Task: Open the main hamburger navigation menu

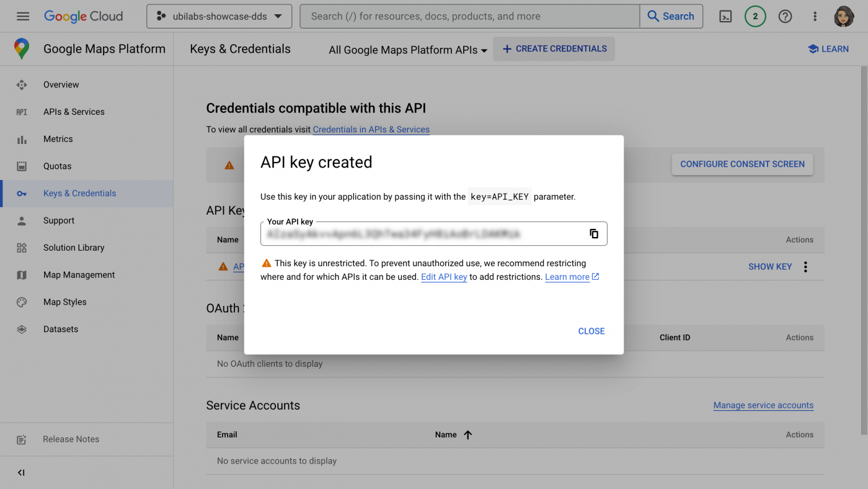Action: (23, 17)
